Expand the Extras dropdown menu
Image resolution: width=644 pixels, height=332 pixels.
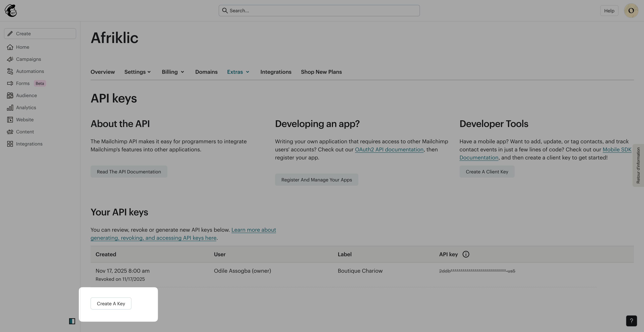(238, 72)
